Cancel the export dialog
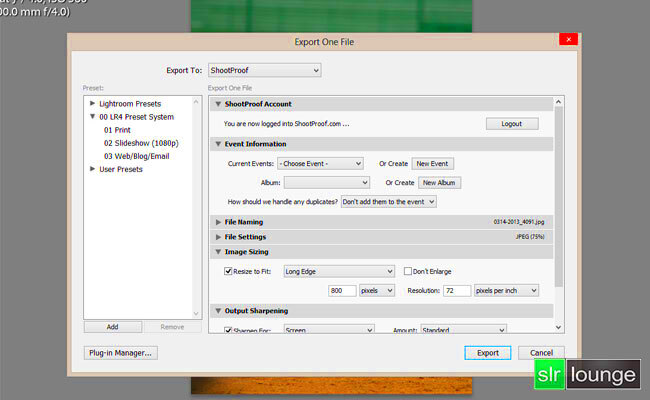Image resolution: width=650 pixels, height=400 pixels. coord(541,353)
